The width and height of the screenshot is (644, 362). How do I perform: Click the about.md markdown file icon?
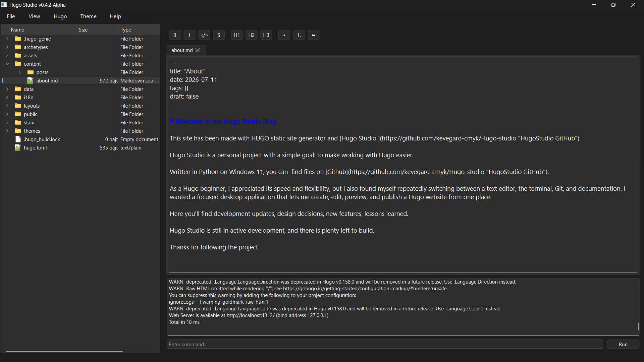click(x=30, y=80)
